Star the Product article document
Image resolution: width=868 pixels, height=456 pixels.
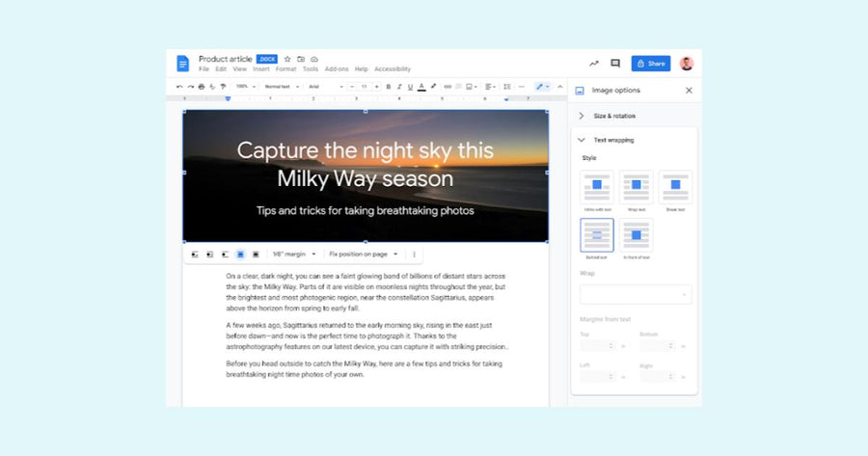(287, 59)
